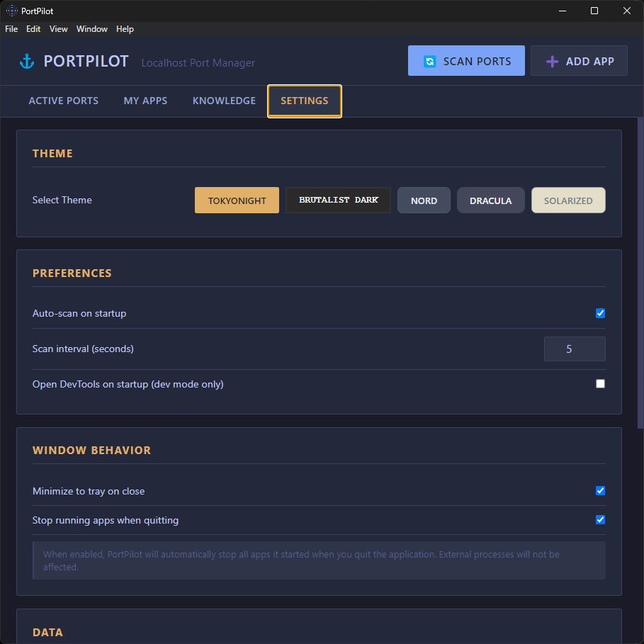Choose the Dracula theme
The height and width of the screenshot is (644, 644).
coord(490,200)
